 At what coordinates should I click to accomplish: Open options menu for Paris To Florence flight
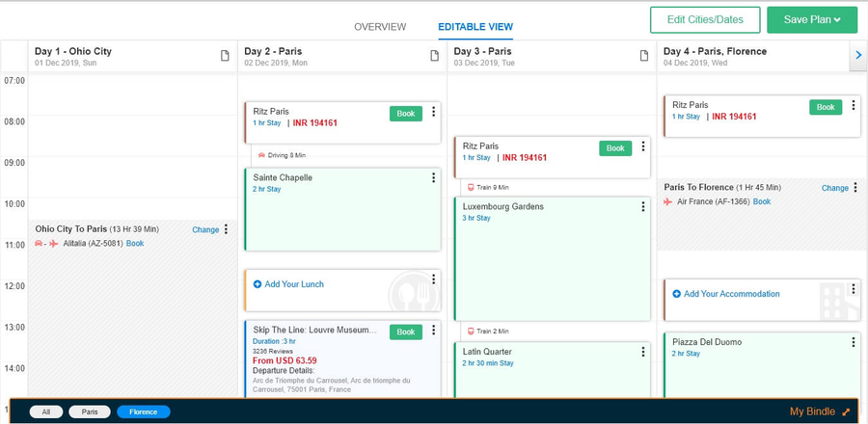[x=854, y=188]
